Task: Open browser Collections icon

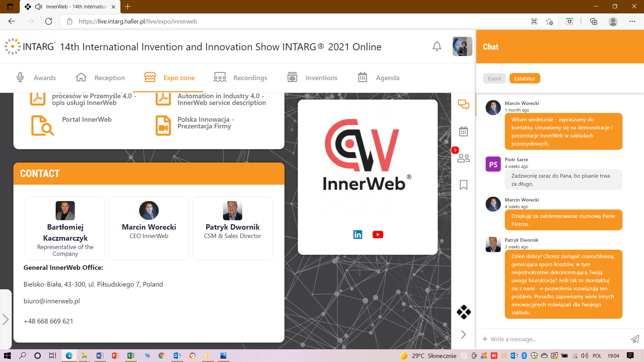Action: point(594,21)
